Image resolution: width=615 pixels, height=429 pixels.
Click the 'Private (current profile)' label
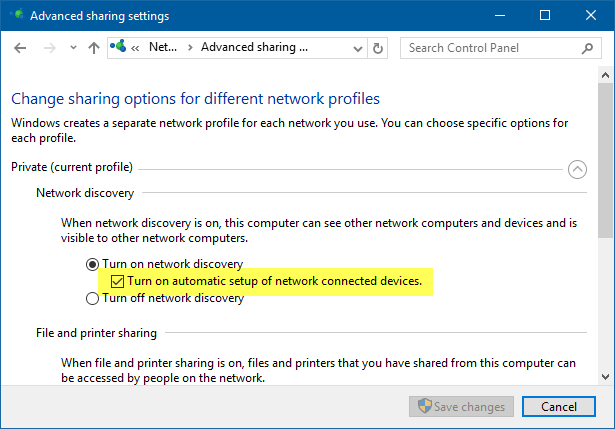pos(72,167)
